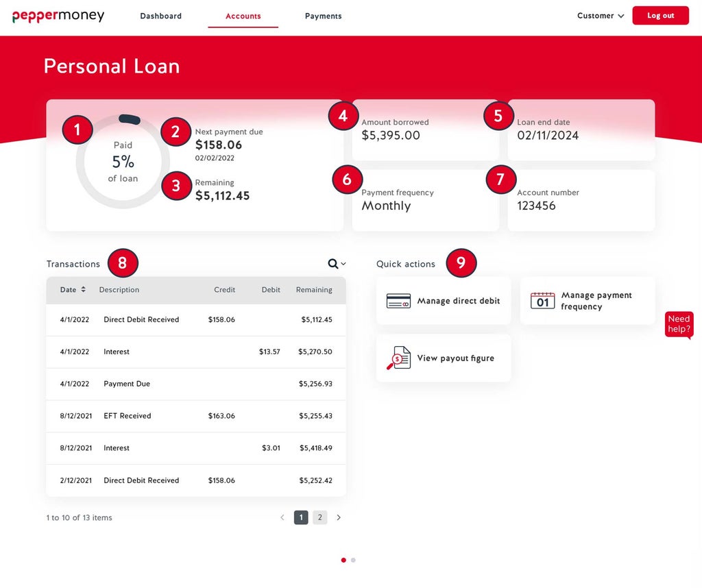702x588 pixels.
Task: Open the transactions search icon
Action: 333,263
